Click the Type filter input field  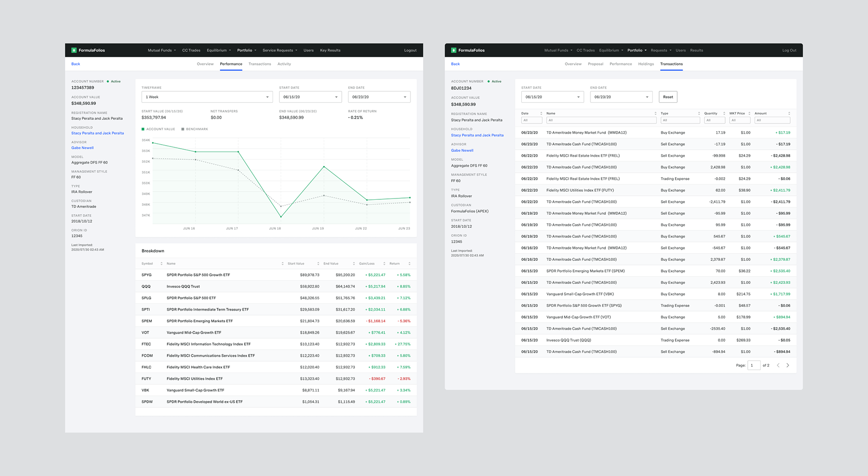tap(680, 120)
